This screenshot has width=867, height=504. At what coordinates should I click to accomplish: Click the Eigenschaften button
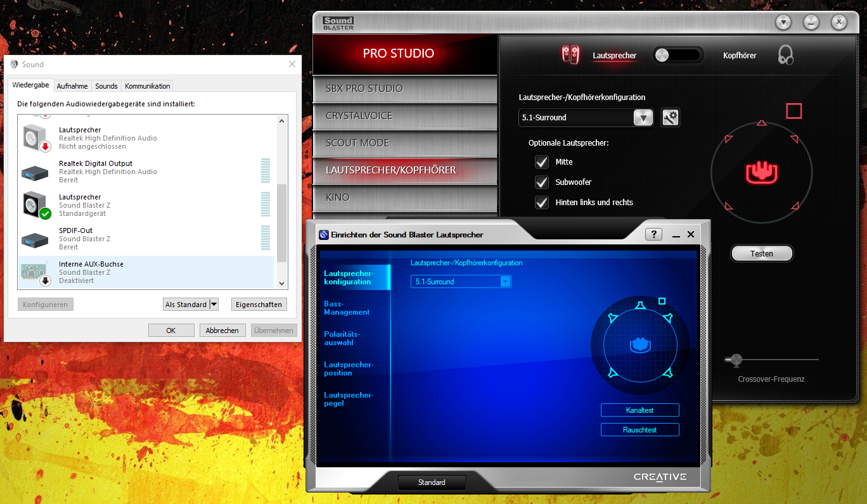(x=259, y=305)
